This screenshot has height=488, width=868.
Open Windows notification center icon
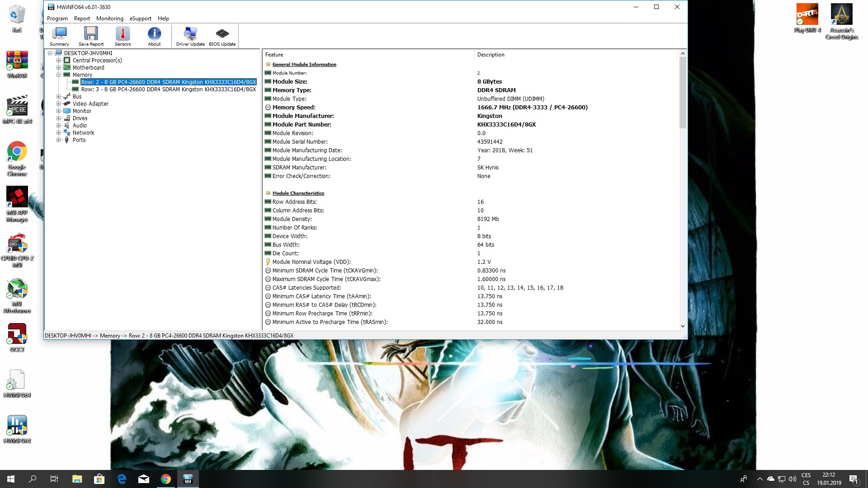pyautogui.click(x=854, y=479)
